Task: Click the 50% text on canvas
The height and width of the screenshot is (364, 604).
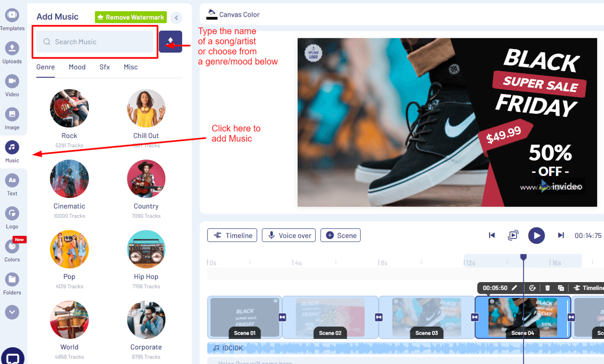Action: pyautogui.click(x=551, y=152)
